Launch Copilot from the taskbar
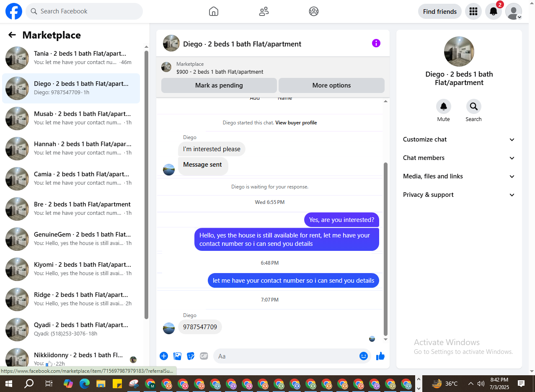This screenshot has width=535, height=392. pos(68,384)
